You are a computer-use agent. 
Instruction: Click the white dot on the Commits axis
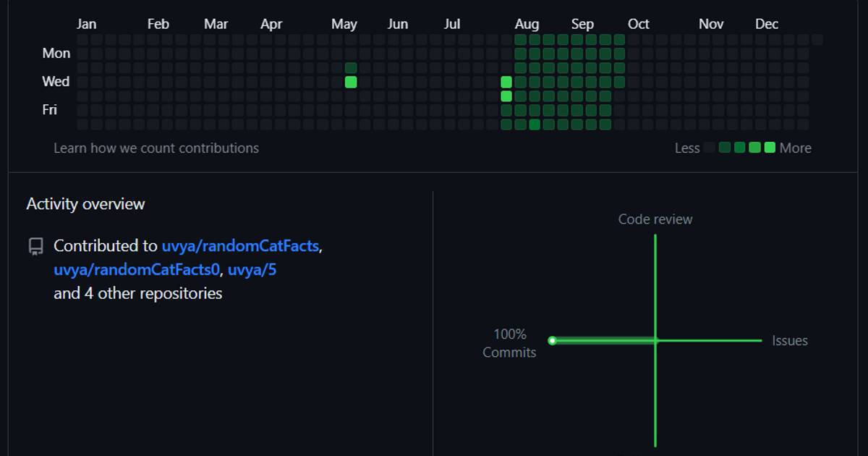click(552, 340)
